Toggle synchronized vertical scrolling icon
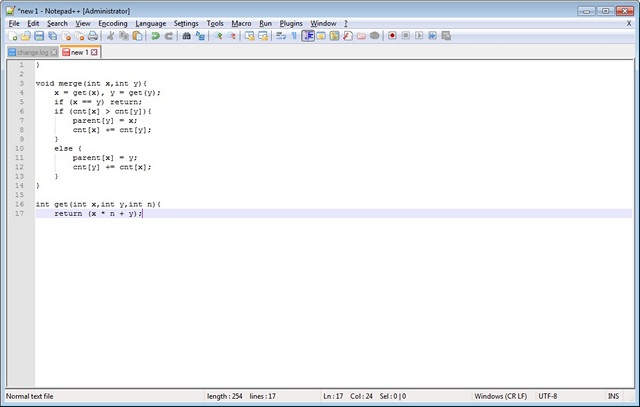The height and width of the screenshot is (407, 640). click(x=249, y=36)
